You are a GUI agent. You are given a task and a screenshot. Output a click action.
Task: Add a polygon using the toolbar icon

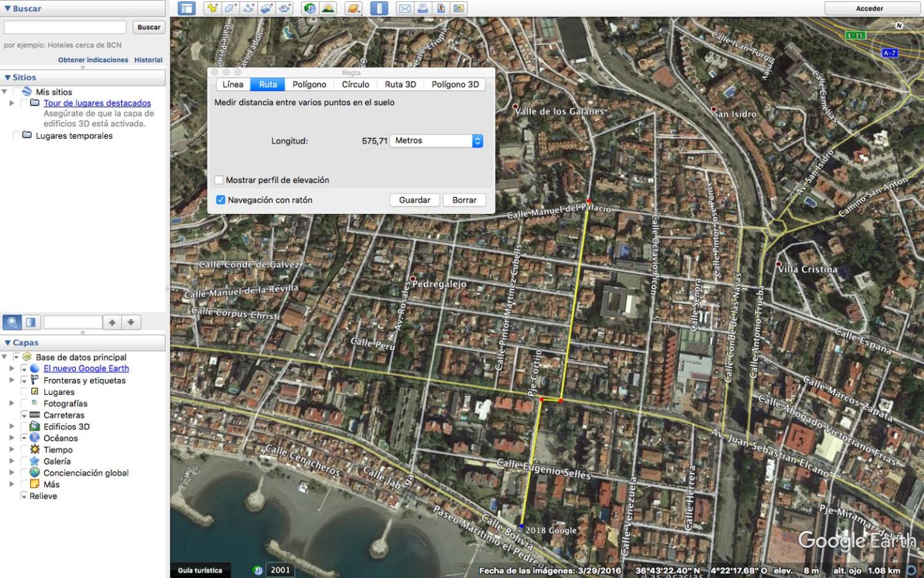pos(231,8)
